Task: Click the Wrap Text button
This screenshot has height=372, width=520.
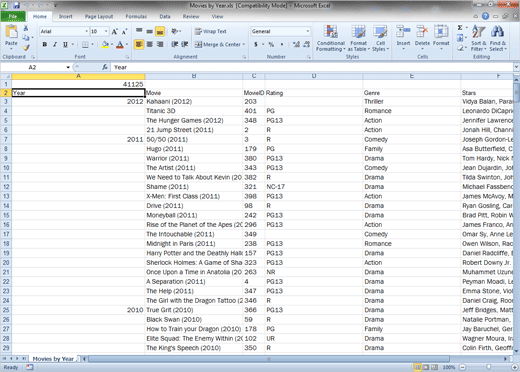Action: click(x=211, y=31)
